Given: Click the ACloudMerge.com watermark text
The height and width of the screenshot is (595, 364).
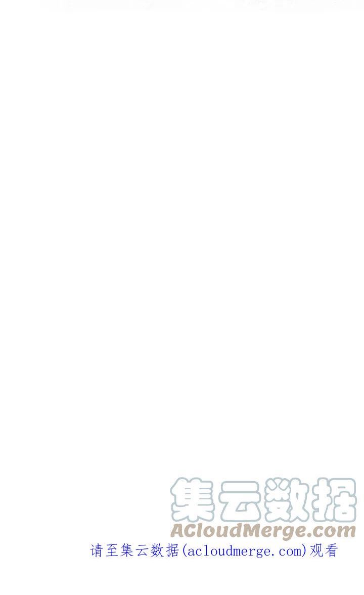Looking at the screenshot, I should (263, 531).
